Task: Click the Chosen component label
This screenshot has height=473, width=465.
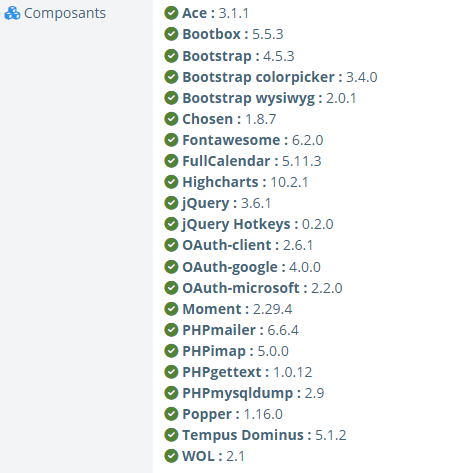Action: pyautogui.click(x=207, y=119)
